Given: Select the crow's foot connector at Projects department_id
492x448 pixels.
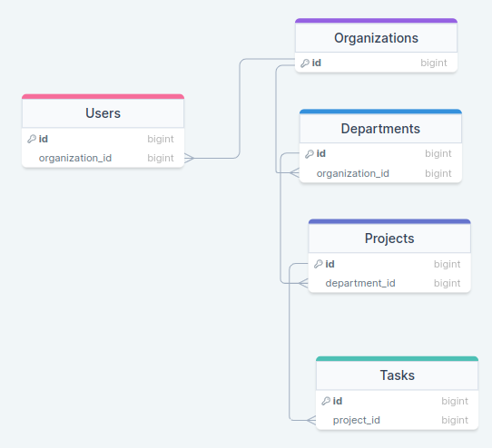Looking at the screenshot, I should pos(303,283).
